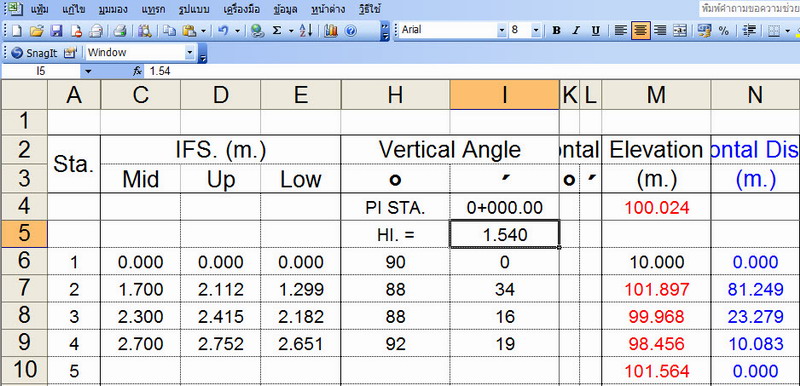Open the เครื่องมือ (Tools) menu
800x386 pixels.
pyautogui.click(x=242, y=9)
